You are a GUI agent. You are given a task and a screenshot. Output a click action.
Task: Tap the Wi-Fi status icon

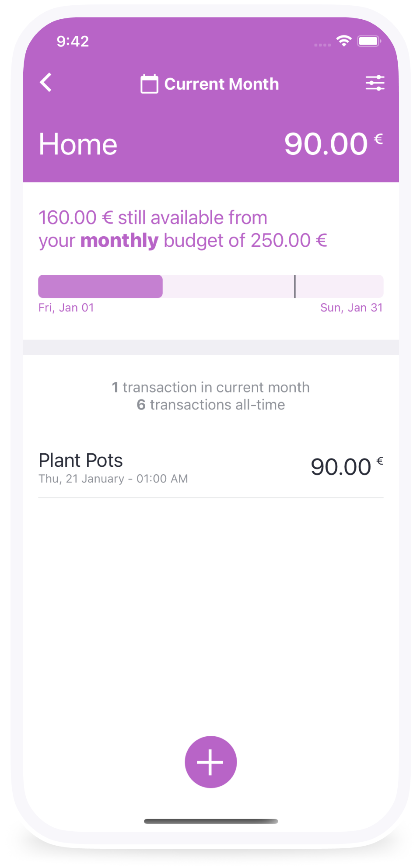(344, 41)
